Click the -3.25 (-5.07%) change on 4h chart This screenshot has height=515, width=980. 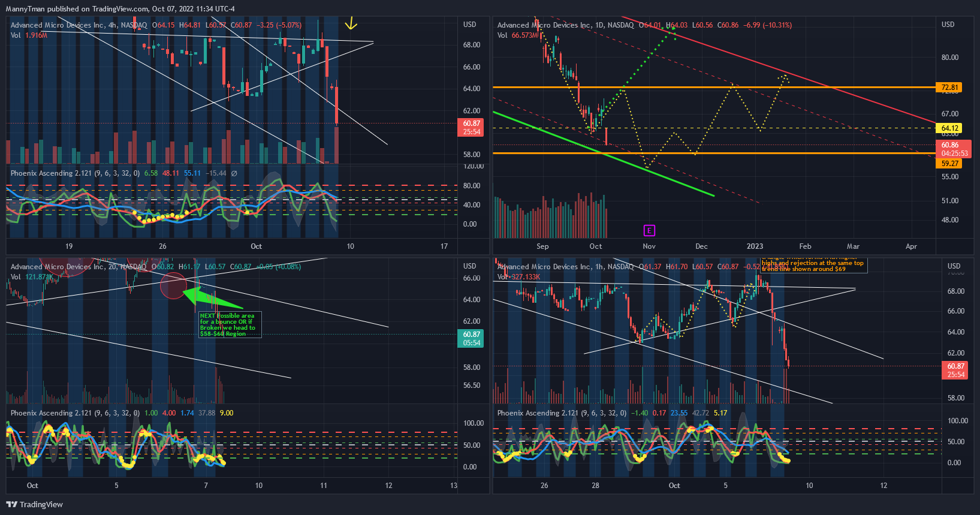(x=279, y=25)
